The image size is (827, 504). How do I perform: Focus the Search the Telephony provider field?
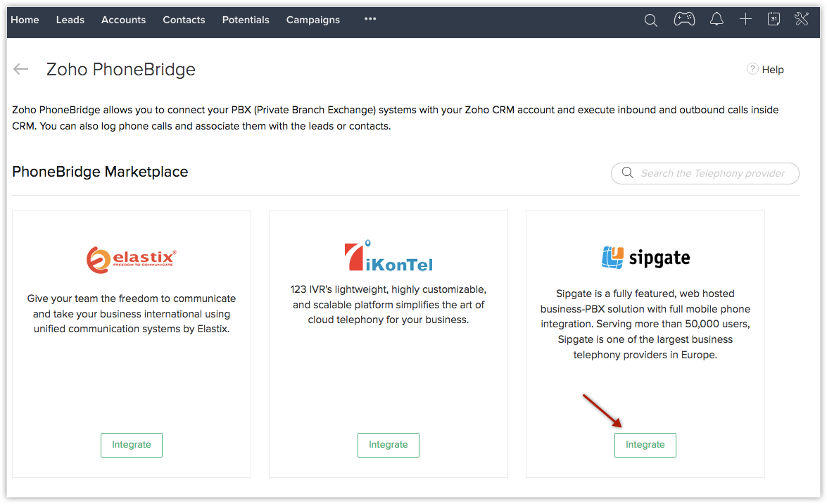point(705,173)
